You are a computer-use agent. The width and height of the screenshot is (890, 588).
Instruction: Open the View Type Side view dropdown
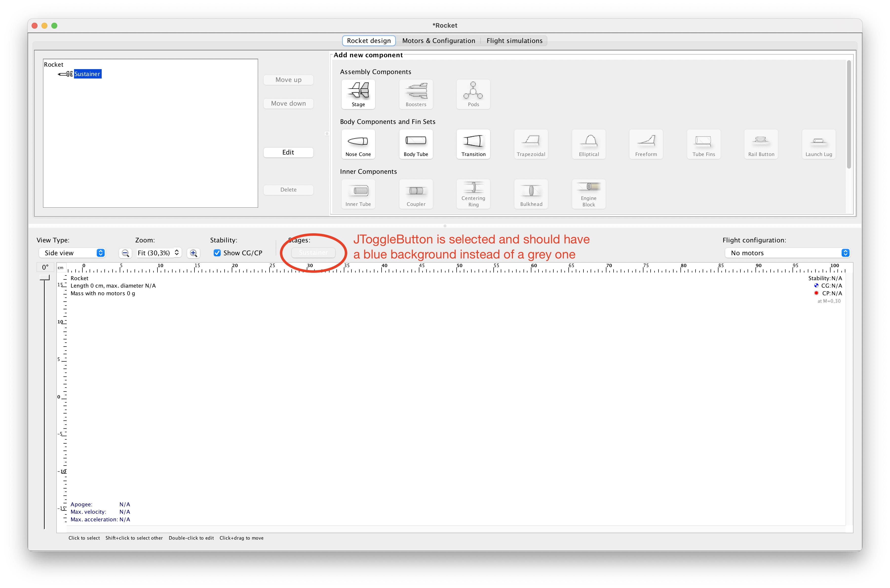pyautogui.click(x=72, y=253)
